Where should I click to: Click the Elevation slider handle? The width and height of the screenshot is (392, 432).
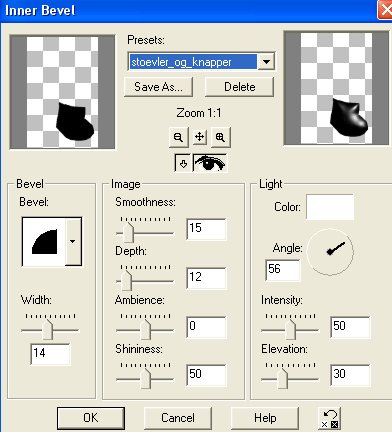282,379
